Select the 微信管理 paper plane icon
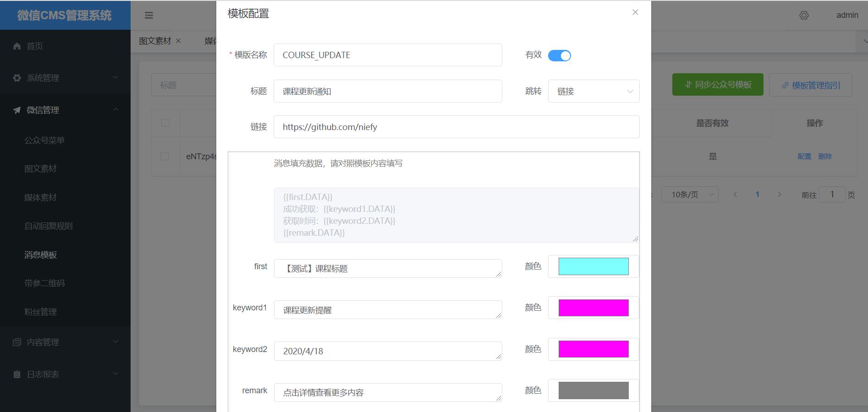Image resolution: width=868 pixels, height=412 pixels. tap(16, 110)
